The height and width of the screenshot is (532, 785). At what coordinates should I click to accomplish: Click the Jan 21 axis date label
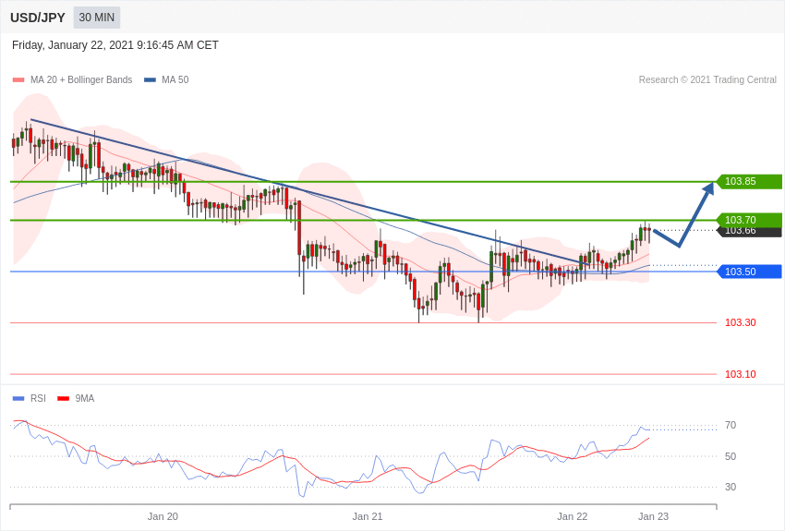click(x=368, y=516)
